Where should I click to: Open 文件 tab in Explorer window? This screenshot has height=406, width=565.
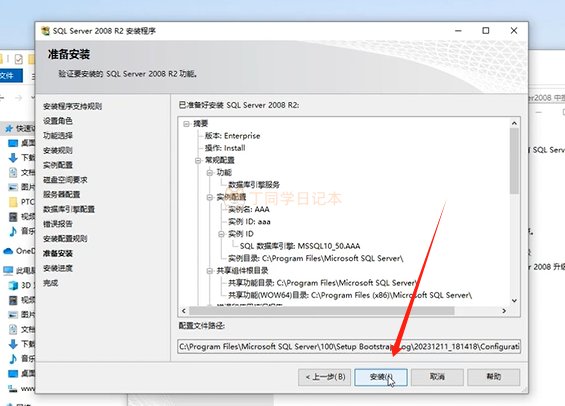click(x=10, y=76)
